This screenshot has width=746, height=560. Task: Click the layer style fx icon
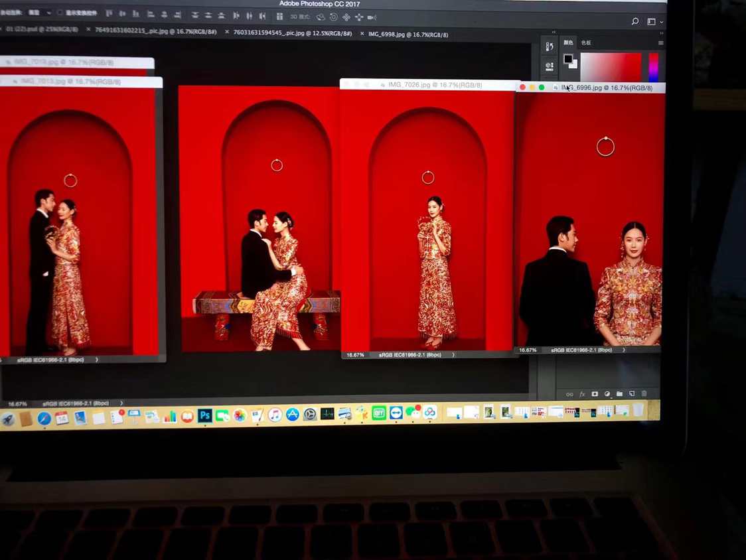tap(582, 394)
